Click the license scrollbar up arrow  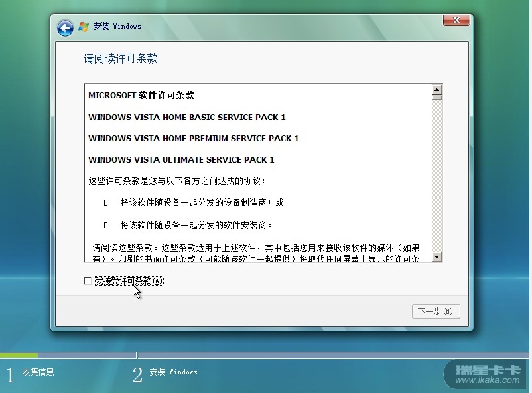pos(436,90)
